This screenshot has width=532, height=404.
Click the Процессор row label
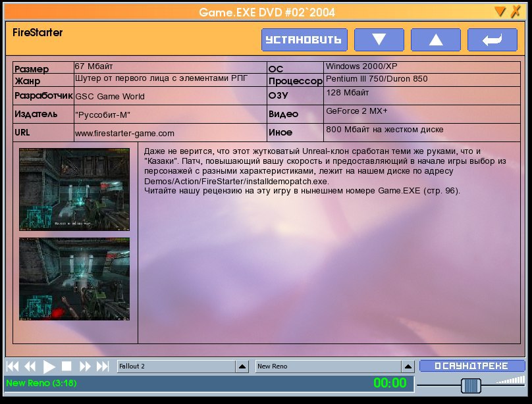click(x=296, y=81)
